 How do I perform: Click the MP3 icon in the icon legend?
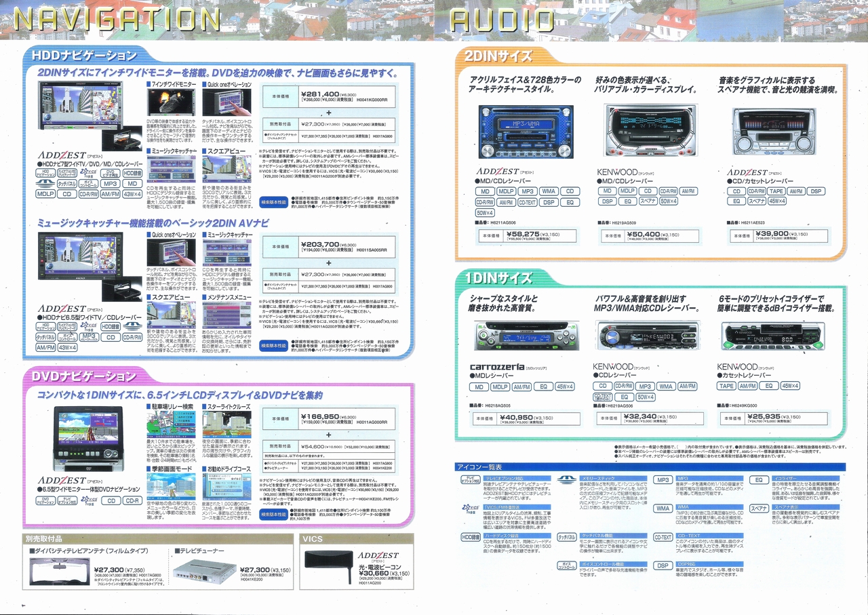(x=663, y=480)
